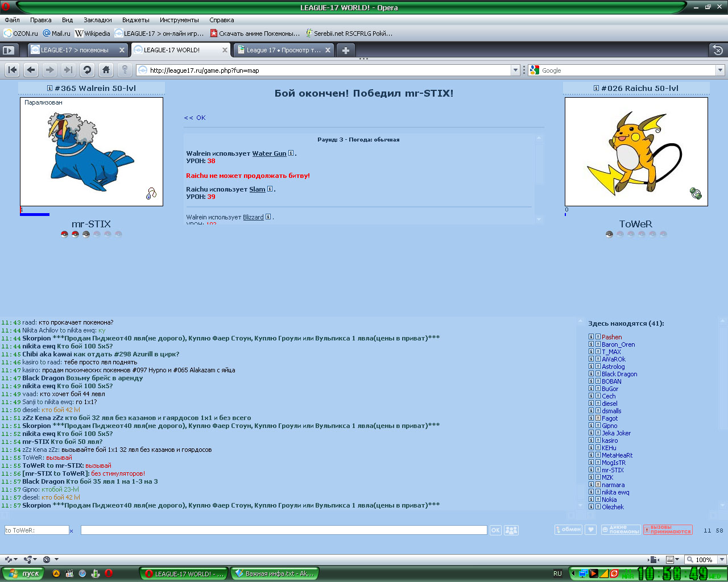Open the Правка menu

click(40, 20)
